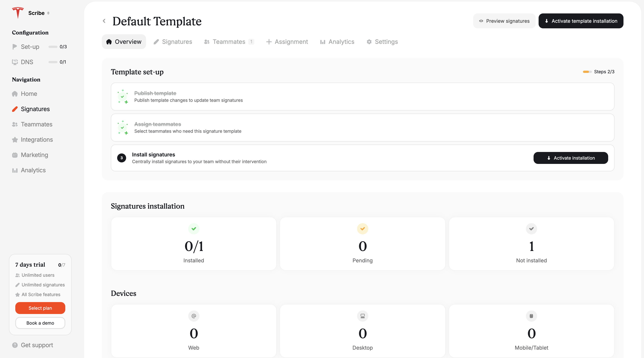Preview signatures using the eye button

click(504, 21)
